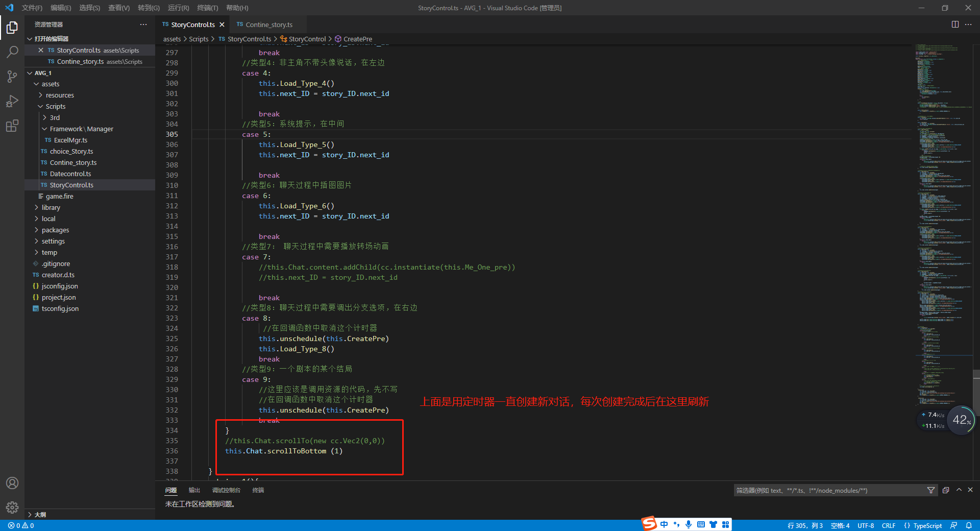Viewport: 980px width, 531px height.
Task: Open the Search view in activity bar
Action: point(12,52)
